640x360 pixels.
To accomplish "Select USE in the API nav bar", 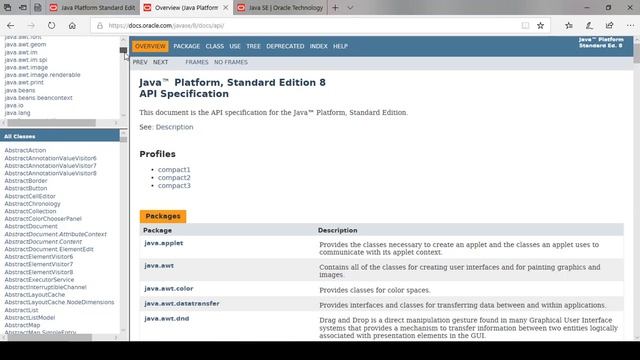I will pos(235,47).
